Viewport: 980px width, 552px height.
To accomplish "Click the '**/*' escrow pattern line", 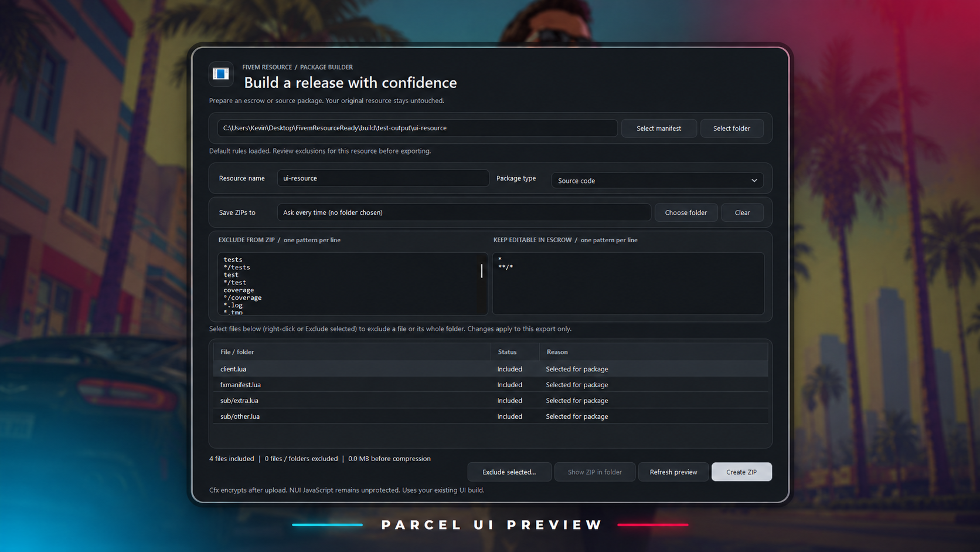I will [505, 267].
